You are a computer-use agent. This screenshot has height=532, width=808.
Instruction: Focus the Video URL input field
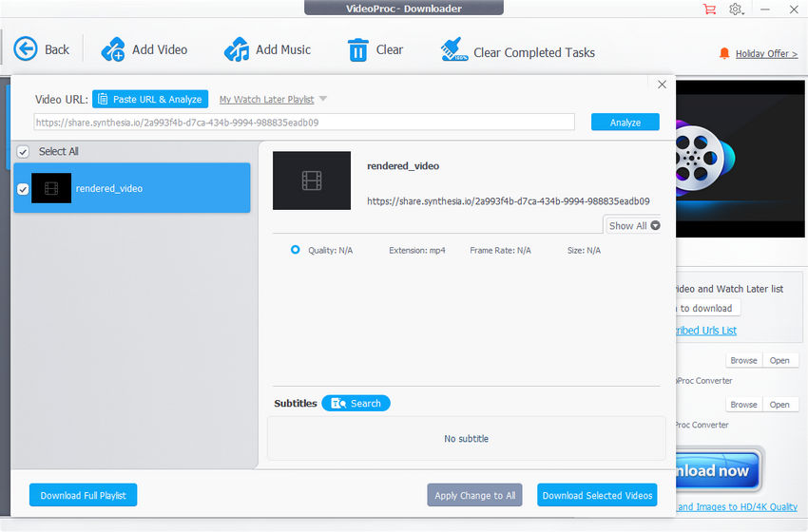coord(304,122)
